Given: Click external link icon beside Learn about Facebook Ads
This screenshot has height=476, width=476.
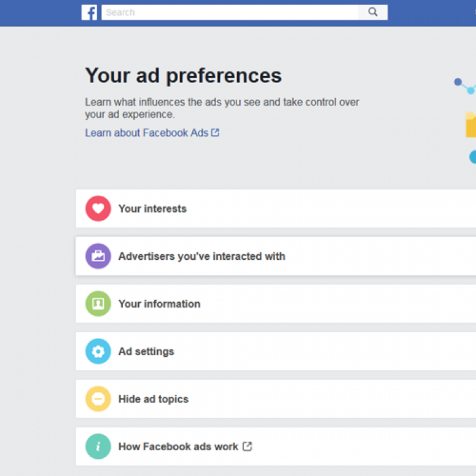Looking at the screenshot, I should click(215, 133).
